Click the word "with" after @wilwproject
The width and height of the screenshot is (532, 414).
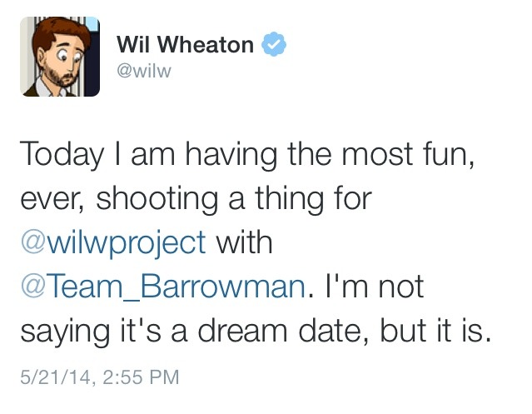tap(245, 243)
